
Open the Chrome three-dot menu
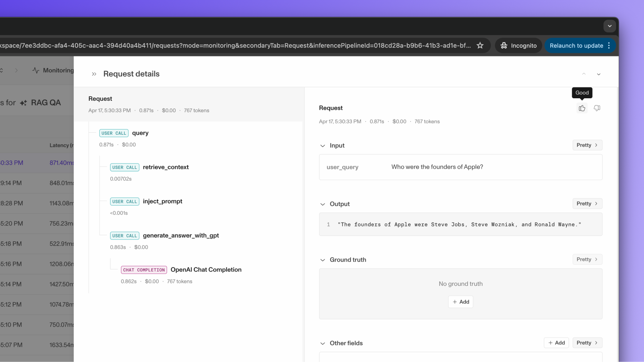pos(609,45)
